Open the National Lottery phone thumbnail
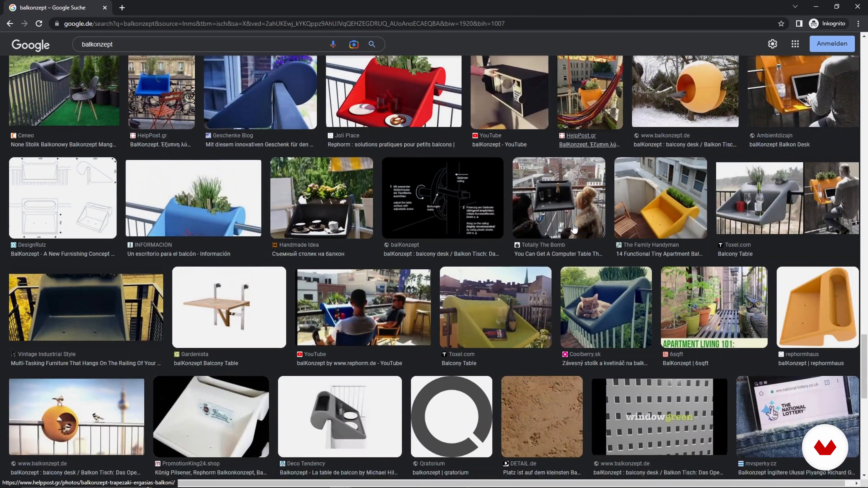The width and height of the screenshot is (868, 488). (797, 417)
